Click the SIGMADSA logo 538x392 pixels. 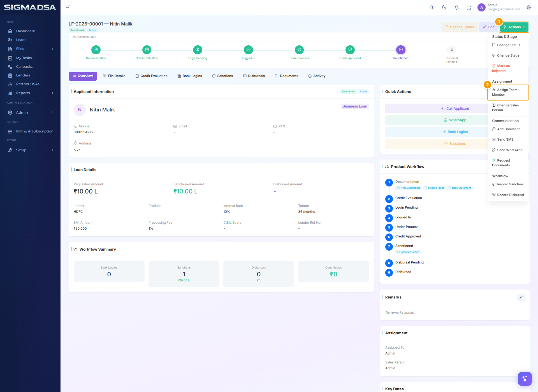(30, 8)
